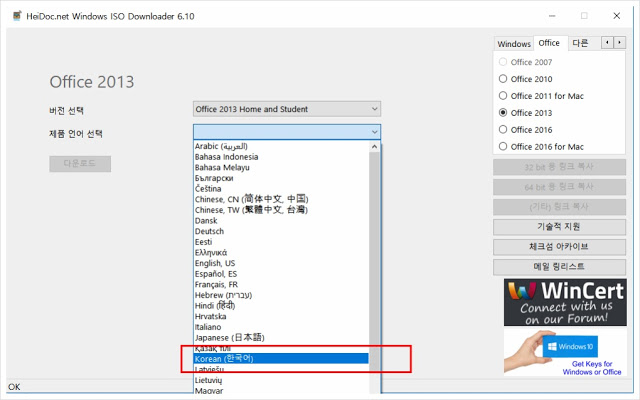Minimize the ISO Downloader window

point(552,16)
